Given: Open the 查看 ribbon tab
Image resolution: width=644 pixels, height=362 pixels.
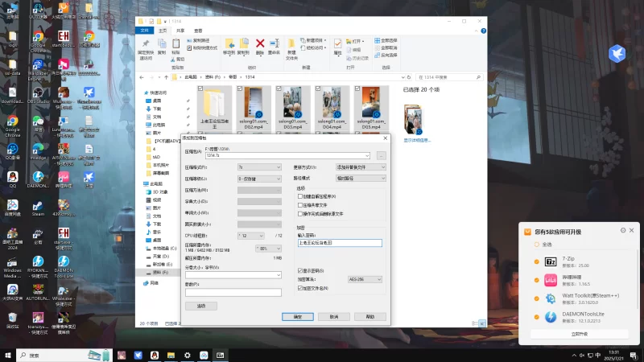Looking at the screenshot, I should coord(197,30).
